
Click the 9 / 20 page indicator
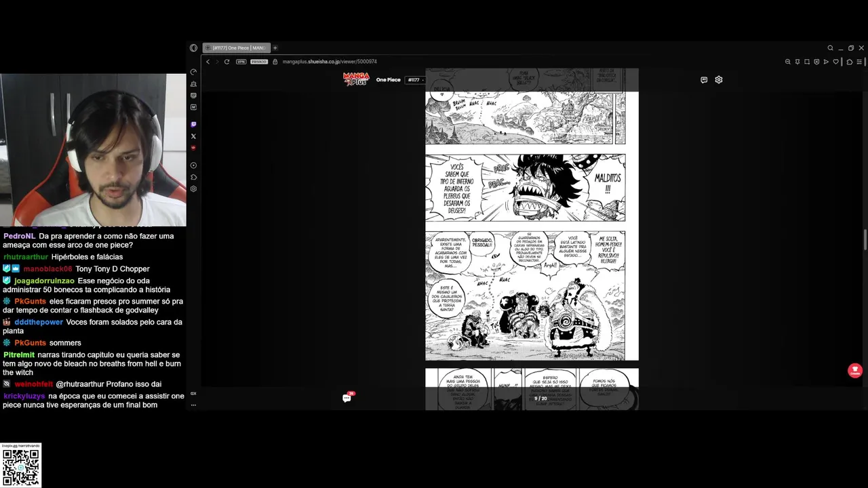(540, 399)
